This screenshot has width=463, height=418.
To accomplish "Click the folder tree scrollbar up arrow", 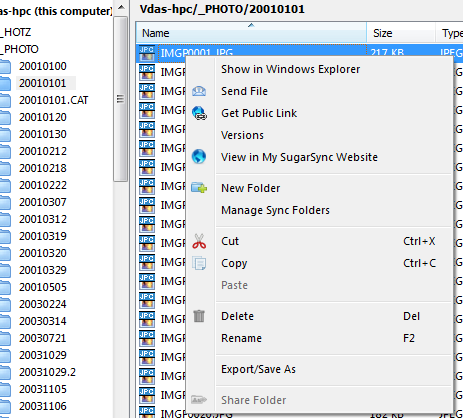I will (x=122, y=7).
